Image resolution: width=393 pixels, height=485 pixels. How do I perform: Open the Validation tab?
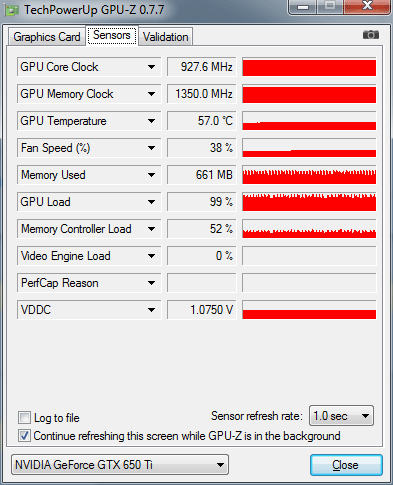165,37
